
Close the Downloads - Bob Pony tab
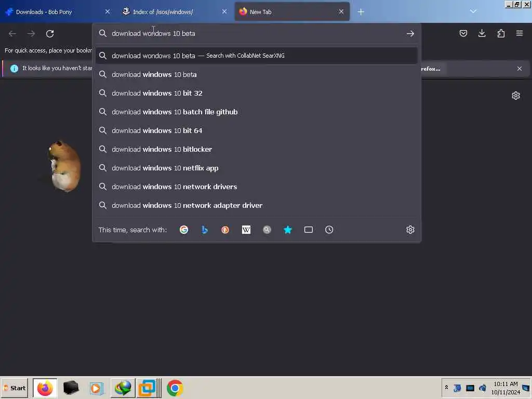pyautogui.click(x=108, y=12)
